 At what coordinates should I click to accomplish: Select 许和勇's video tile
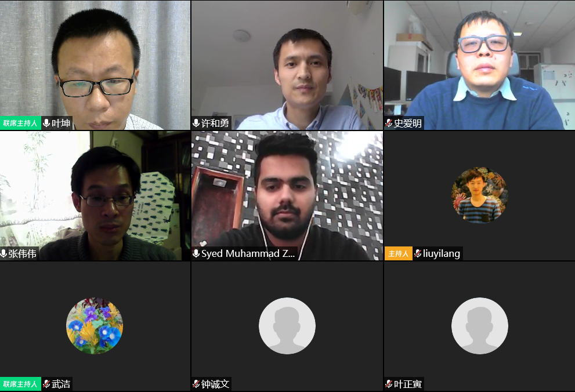[x=287, y=65]
